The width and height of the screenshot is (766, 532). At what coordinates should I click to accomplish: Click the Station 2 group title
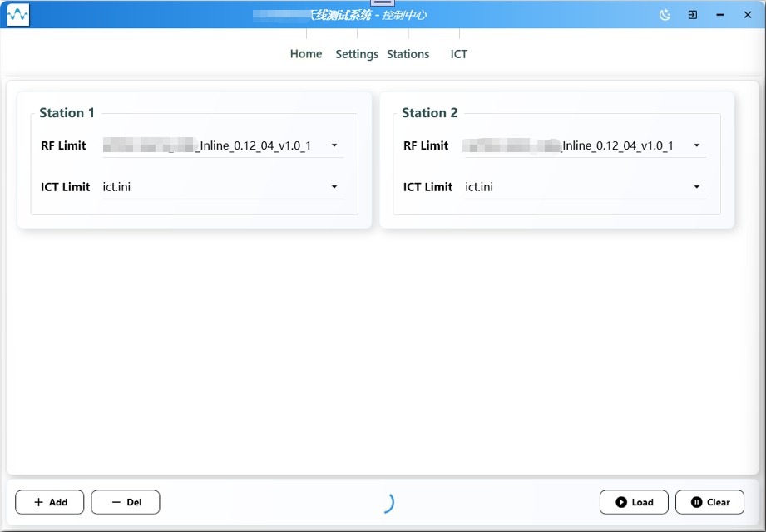coord(429,113)
